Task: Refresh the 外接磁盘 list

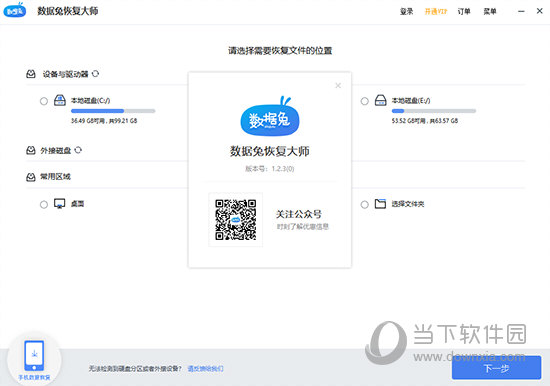Action: (78, 150)
